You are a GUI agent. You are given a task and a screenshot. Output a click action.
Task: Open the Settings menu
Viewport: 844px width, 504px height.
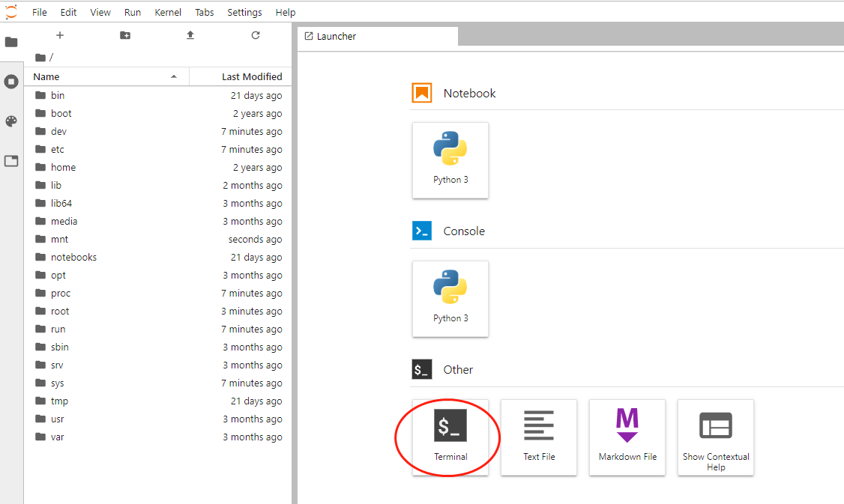pos(244,13)
